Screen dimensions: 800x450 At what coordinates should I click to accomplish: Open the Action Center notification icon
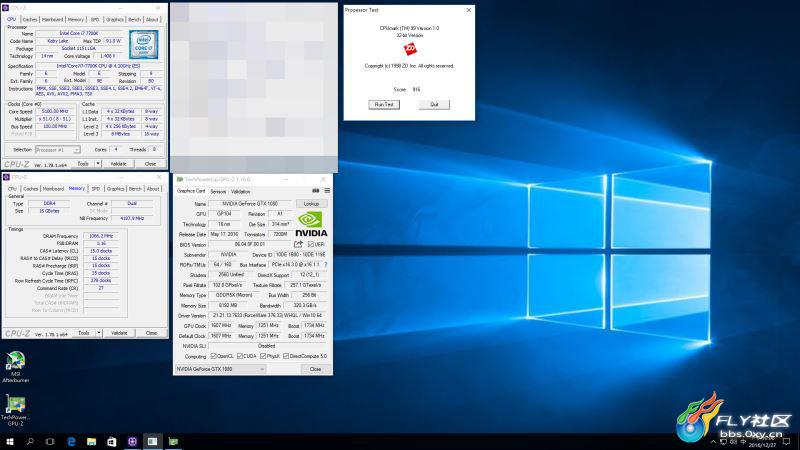(786, 441)
